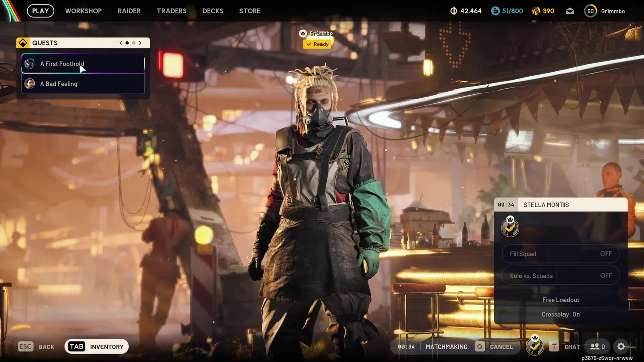
Task: Open the settings gear icon
Action: pyautogui.click(x=621, y=347)
